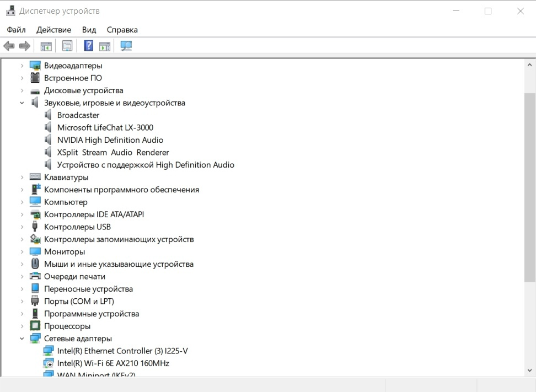Viewport: 536px width, 392px height.
Task: Select Microsoft LifeChat LX-3000 device
Action: click(x=105, y=127)
